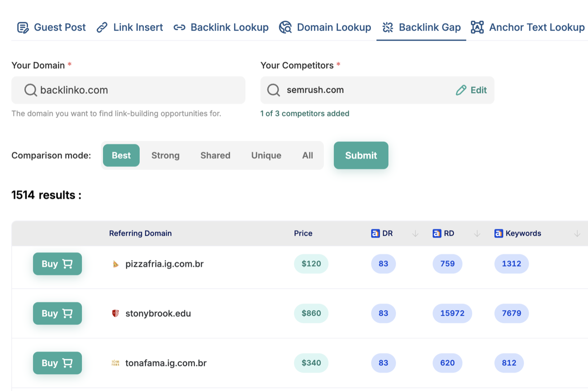The image size is (588, 391).
Task: Submit the backlink gap query
Action: tap(361, 155)
